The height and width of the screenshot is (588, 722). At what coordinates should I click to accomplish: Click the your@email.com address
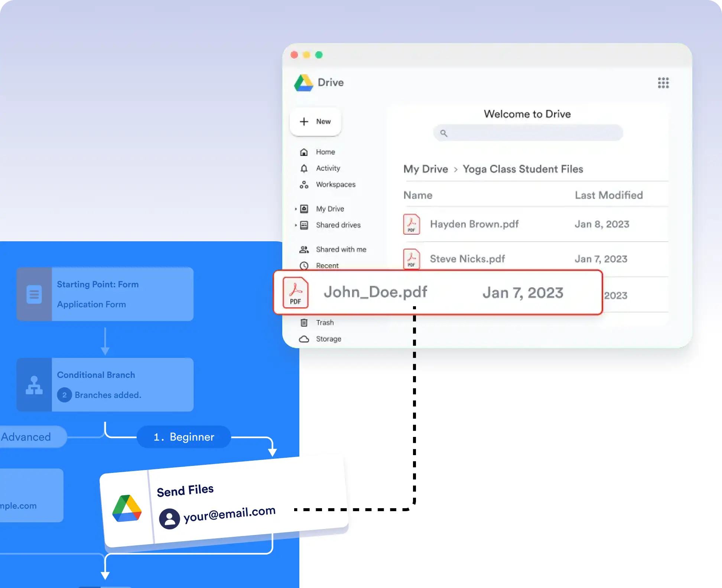click(230, 514)
